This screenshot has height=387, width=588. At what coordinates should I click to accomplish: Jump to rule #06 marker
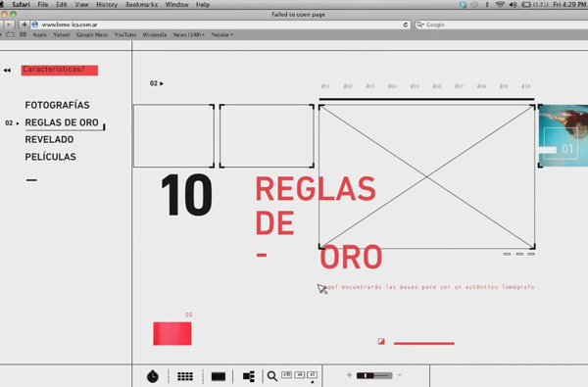tap(437, 86)
